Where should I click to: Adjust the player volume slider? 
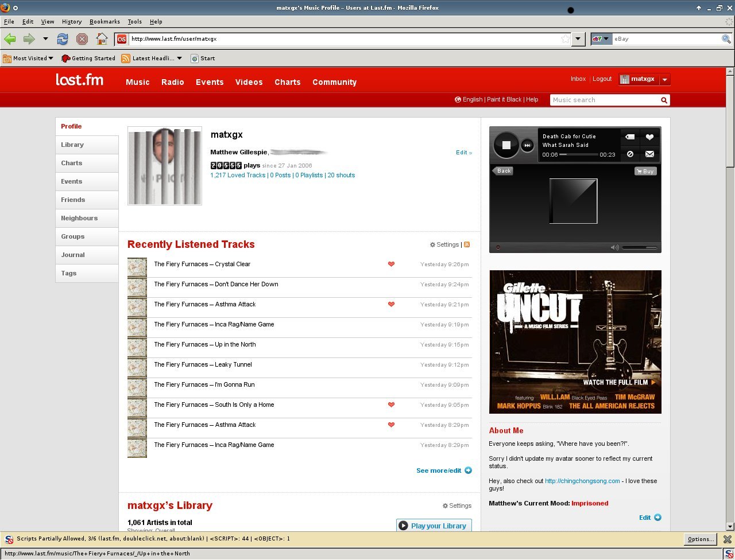click(x=639, y=247)
